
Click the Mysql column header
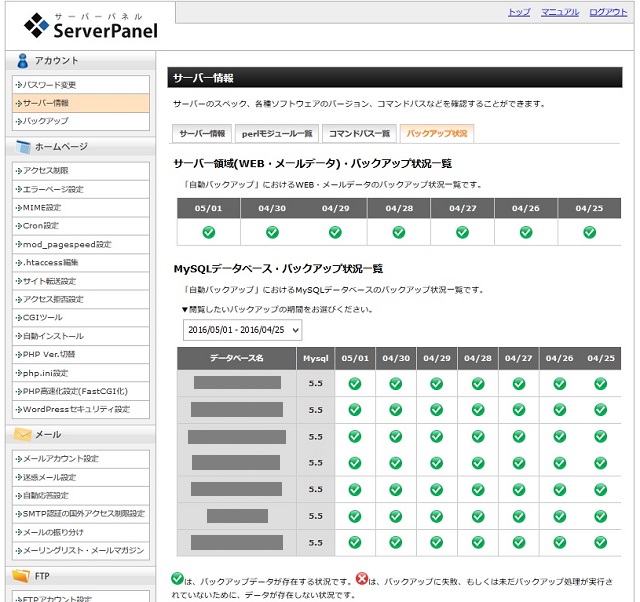(316, 358)
